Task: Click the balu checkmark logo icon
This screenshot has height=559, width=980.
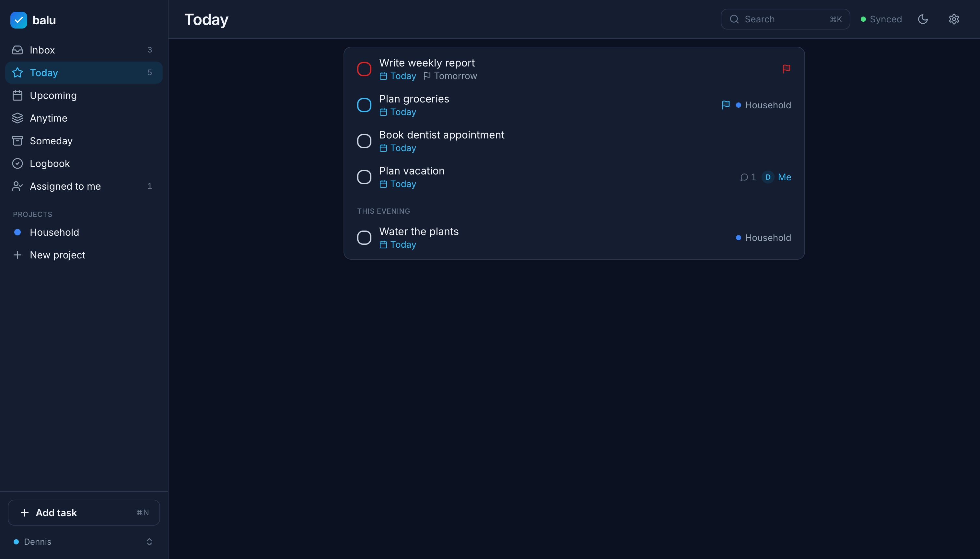Action: tap(18, 20)
